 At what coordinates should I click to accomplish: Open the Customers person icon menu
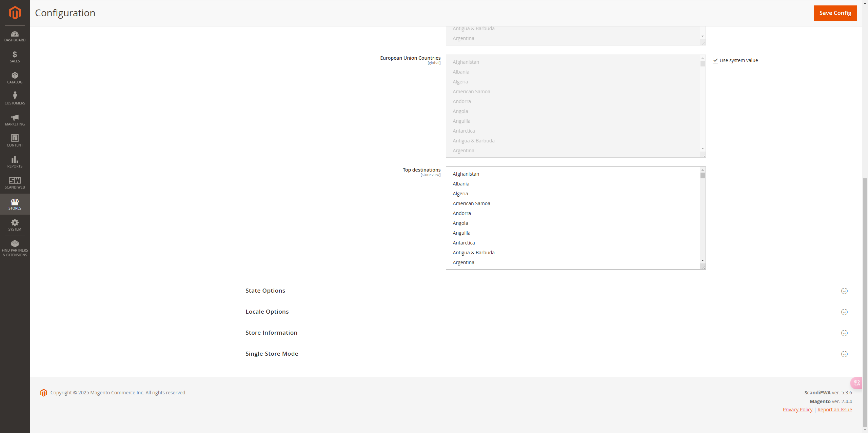[x=15, y=99]
